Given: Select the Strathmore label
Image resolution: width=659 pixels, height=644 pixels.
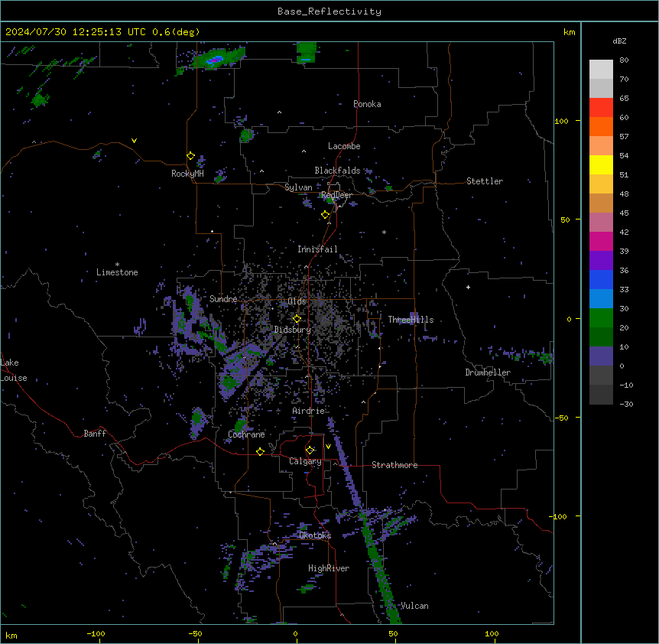Looking at the screenshot, I should pos(394,465).
